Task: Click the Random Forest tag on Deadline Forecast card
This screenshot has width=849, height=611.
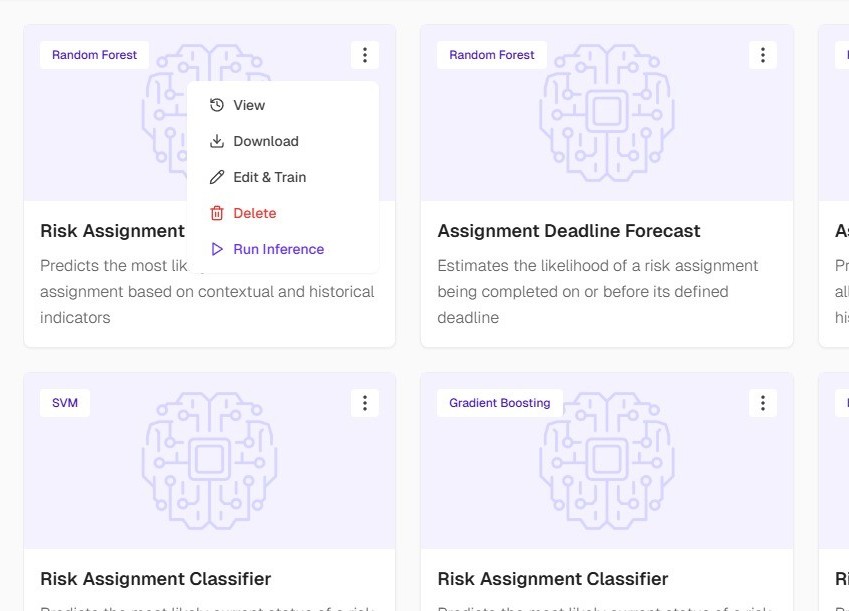Action: click(x=492, y=55)
